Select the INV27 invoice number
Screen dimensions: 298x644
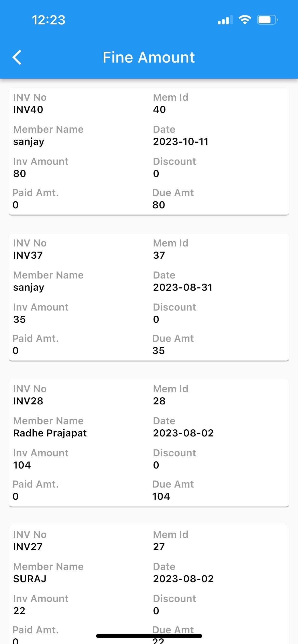[x=28, y=547]
